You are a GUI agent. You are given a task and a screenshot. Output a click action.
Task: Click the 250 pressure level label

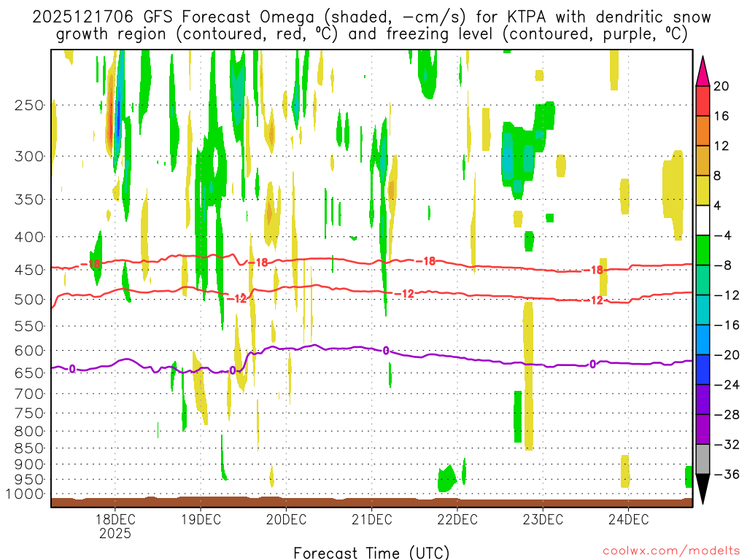point(29,105)
